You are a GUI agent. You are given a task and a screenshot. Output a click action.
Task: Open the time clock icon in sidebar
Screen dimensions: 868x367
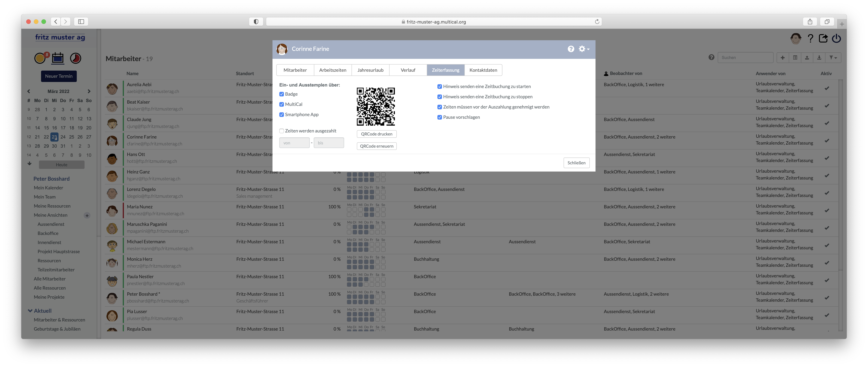click(75, 58)
